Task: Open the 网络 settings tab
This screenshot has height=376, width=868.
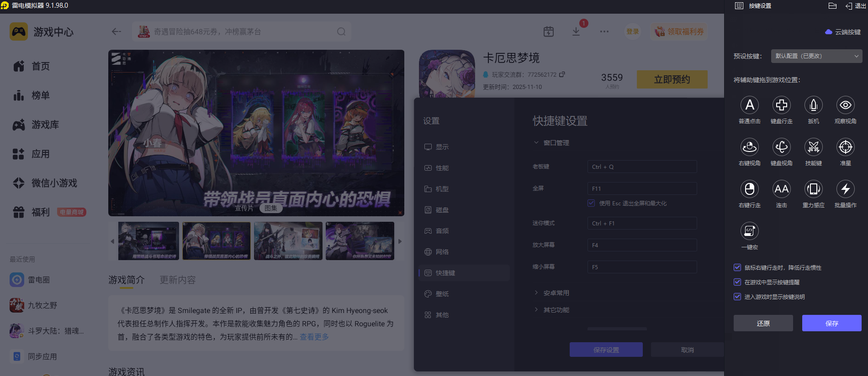Action: click(x=464, y=252)
